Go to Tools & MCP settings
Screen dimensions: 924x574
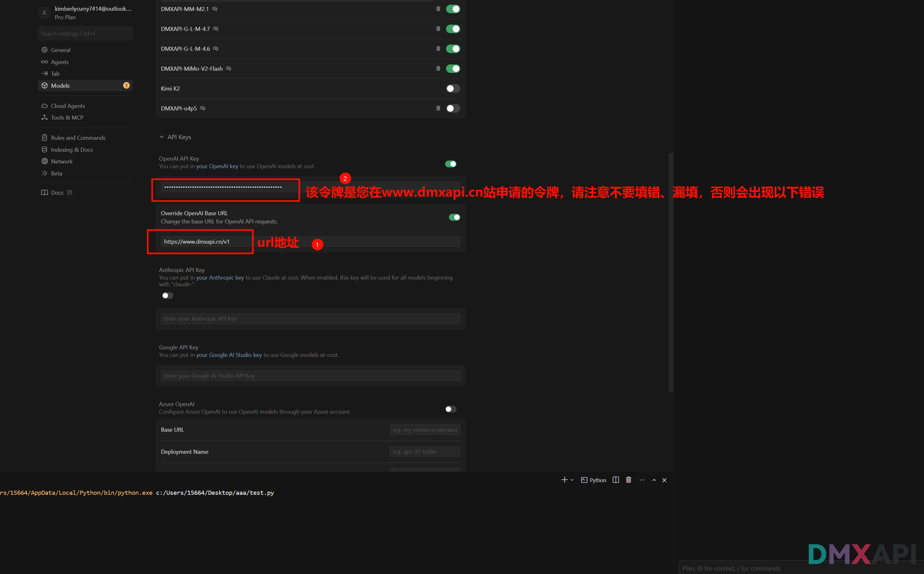coord(67,118)
